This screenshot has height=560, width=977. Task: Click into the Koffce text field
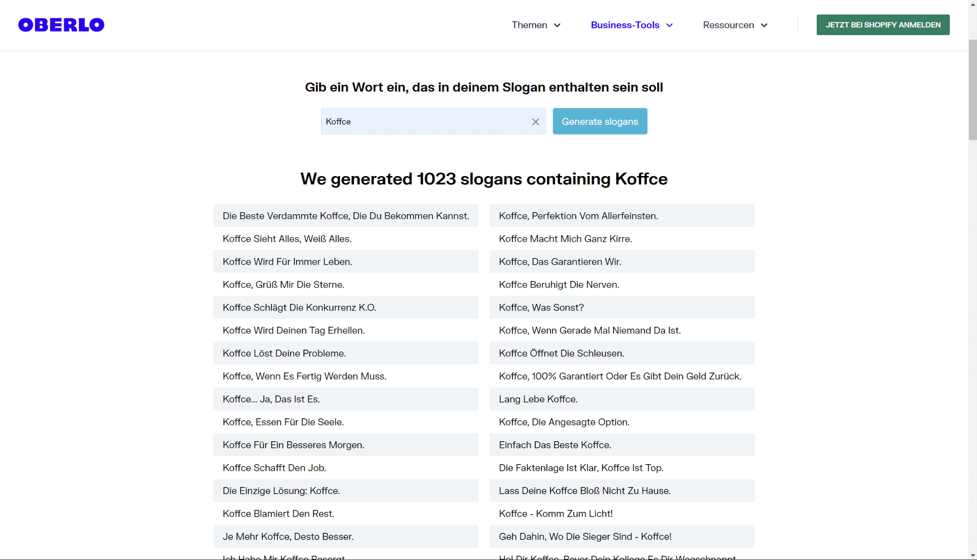425,122
